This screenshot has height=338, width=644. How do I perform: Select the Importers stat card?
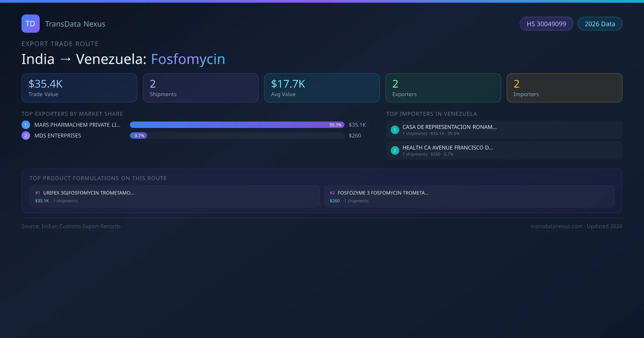pyautogui.click(x=564, y=88)
